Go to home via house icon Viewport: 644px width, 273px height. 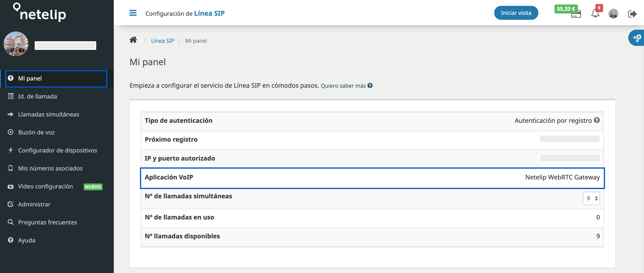(133, 40)
